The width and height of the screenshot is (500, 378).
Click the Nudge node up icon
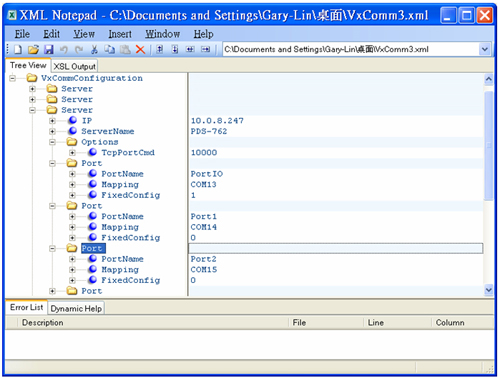pyautogui.click(x=160, y=49)
